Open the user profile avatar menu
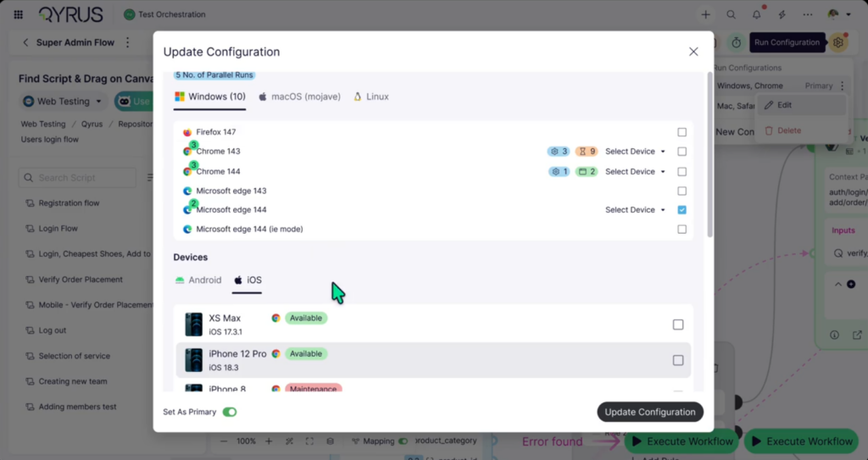The height and width of the screenshot is (460, 868). pos(838,14)
